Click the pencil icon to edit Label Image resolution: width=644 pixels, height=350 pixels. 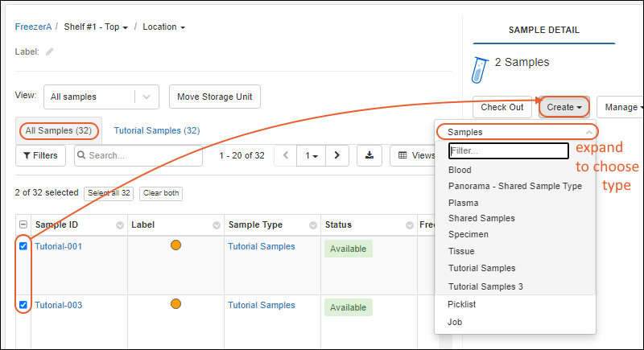coord(50,51)
